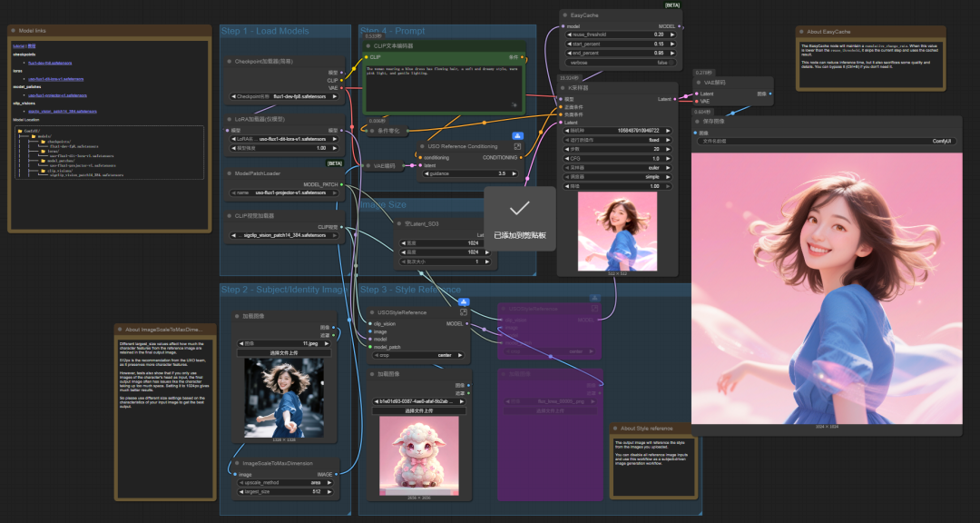Image resolution: width=980 pixels, height=523 pixels.
Task: Click the seed value field 1058487910949722
Action: tap(618, 131)
